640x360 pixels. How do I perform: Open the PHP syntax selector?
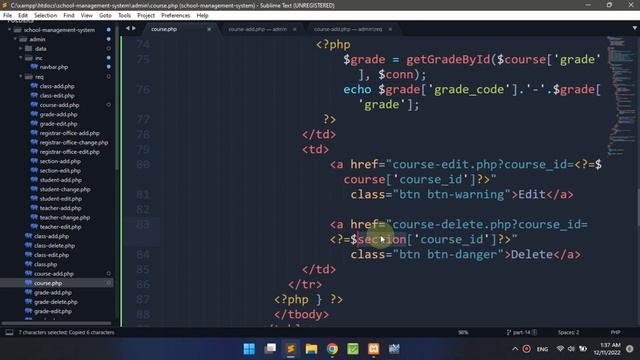(x=615, y=333)
